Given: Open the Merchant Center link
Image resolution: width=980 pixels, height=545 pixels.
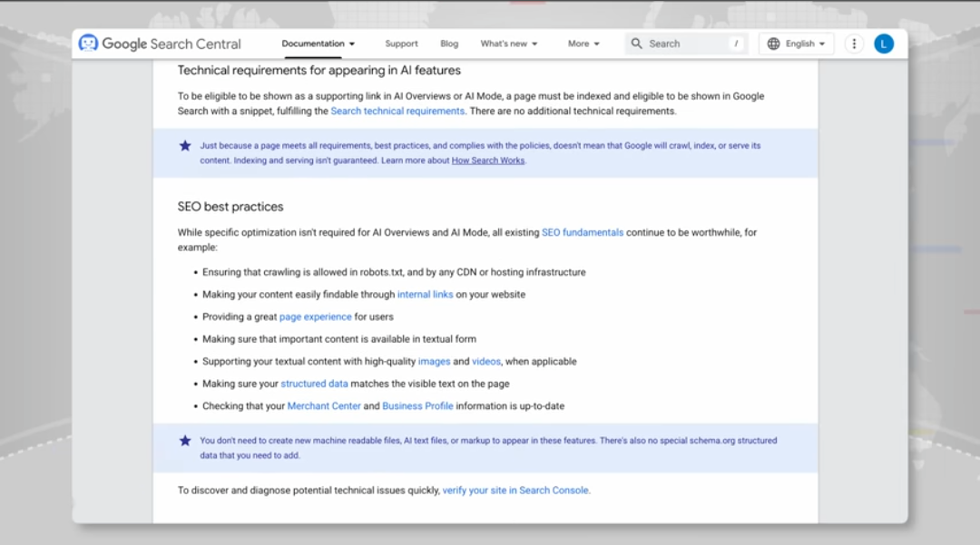Looking at the screenshot, I should [324, 405].
